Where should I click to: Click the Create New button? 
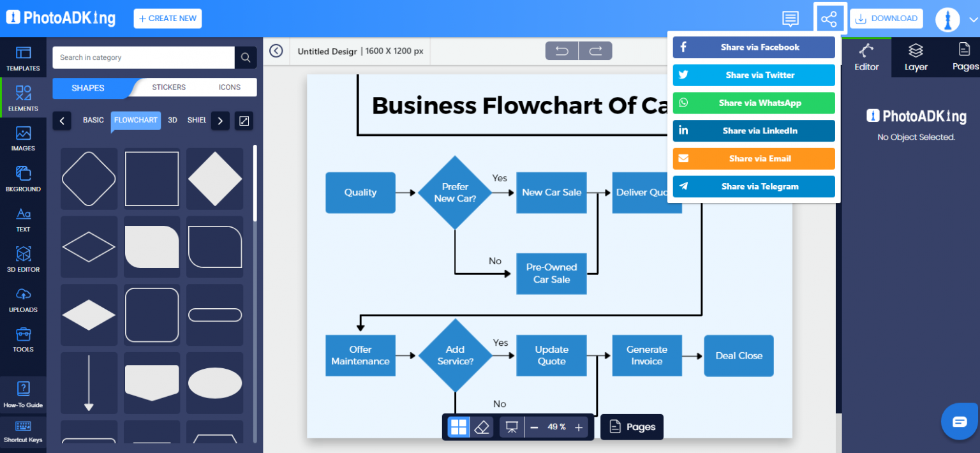pos(168,19)
